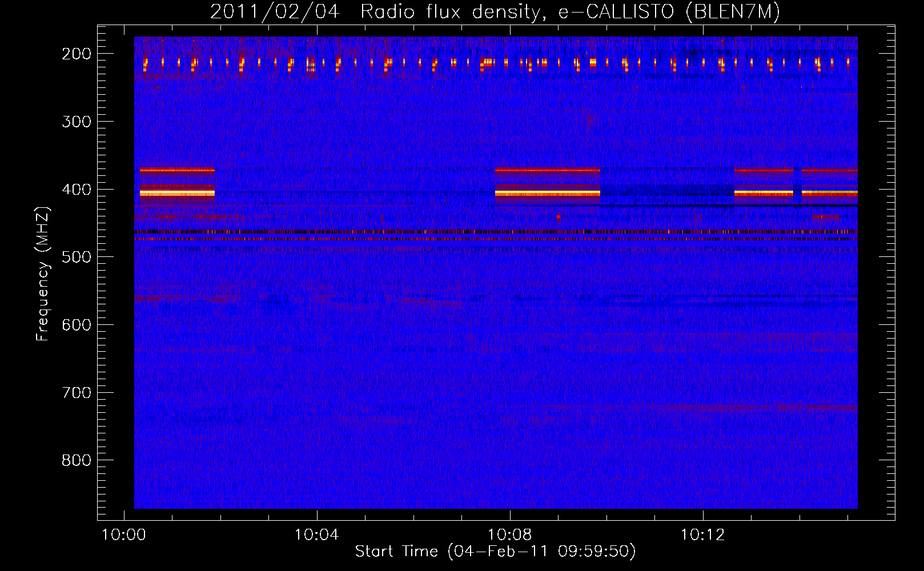Click the 10:08 time tick label
This screenshot has height=571, width=924.
tap(510, 535)
